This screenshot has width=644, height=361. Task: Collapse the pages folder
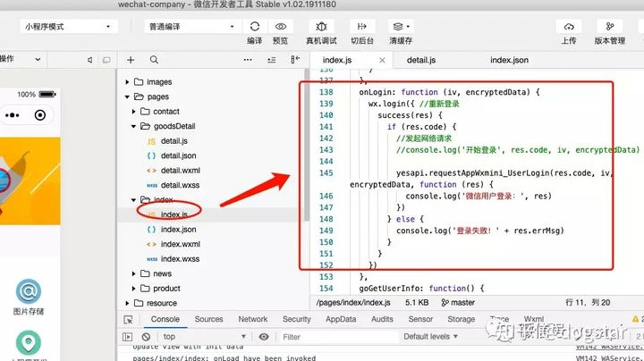pyautogui.click(x=127, y=97)
